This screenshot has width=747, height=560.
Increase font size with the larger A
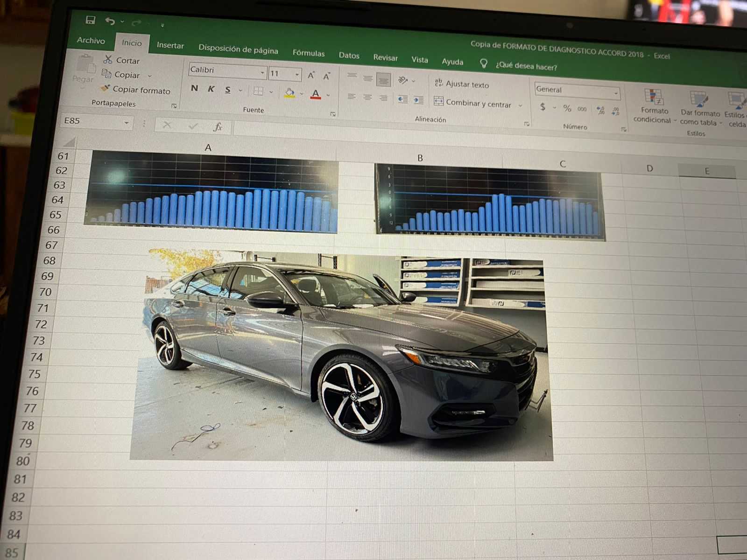click(x=311, y=75)
